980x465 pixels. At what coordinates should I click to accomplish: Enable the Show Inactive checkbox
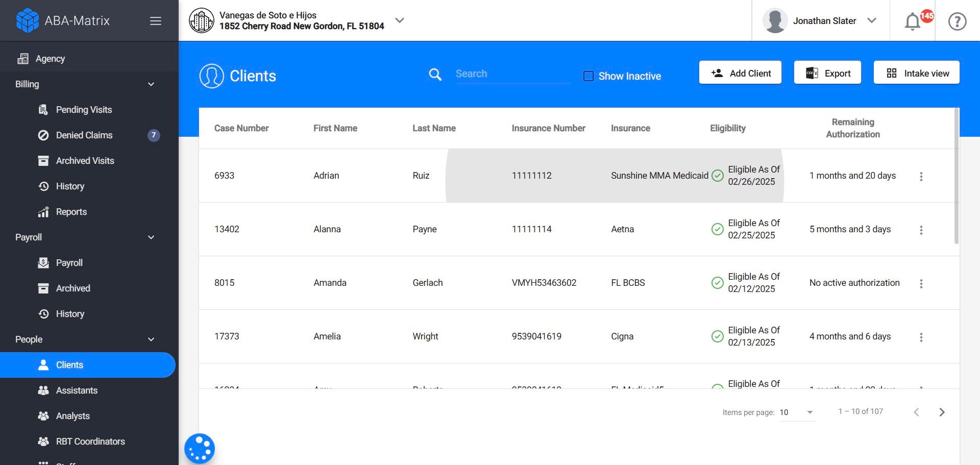pyautogui.click(x=589, y=76)
